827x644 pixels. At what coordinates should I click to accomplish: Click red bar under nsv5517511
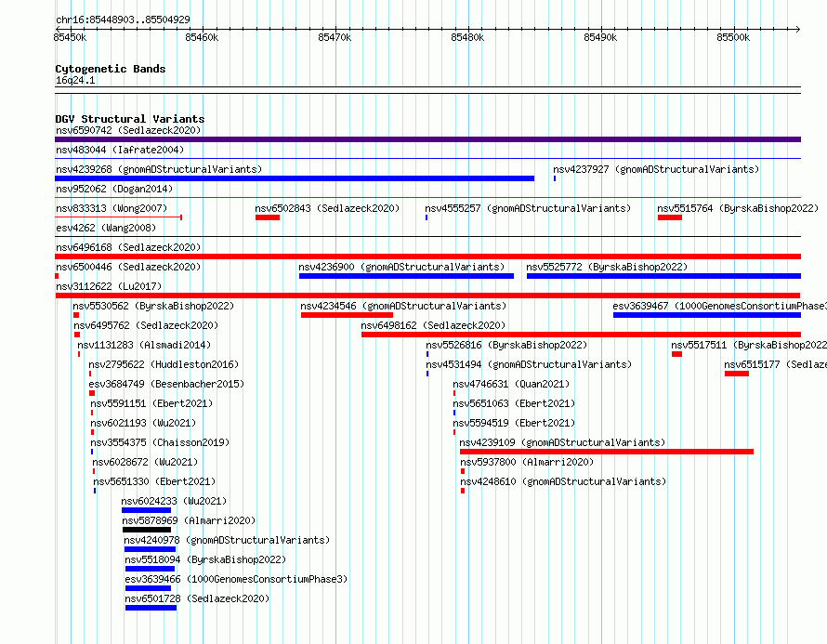[676, 354]
